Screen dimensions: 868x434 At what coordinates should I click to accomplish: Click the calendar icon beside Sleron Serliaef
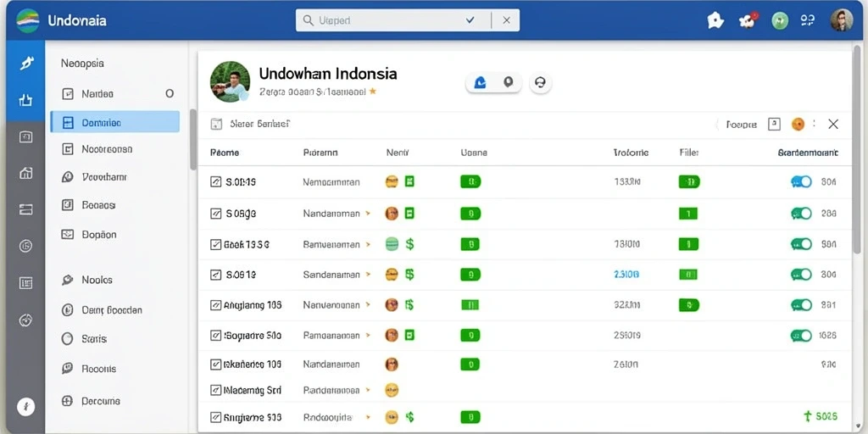click(216, 125)
